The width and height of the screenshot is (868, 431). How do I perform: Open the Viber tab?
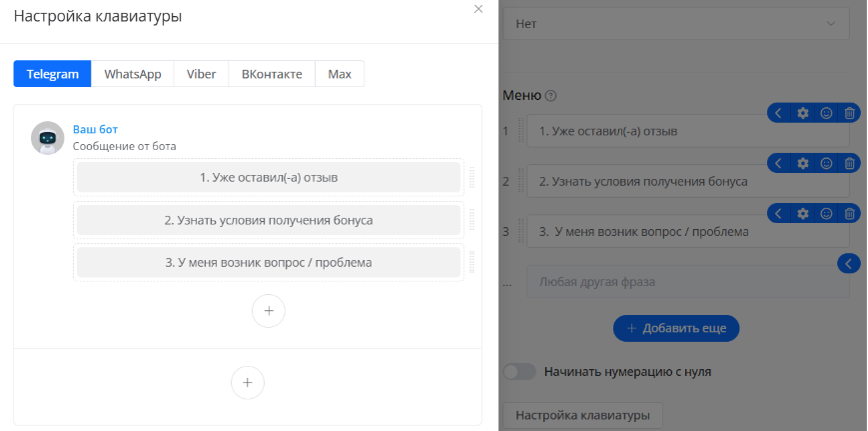click(x=201, y=74)
